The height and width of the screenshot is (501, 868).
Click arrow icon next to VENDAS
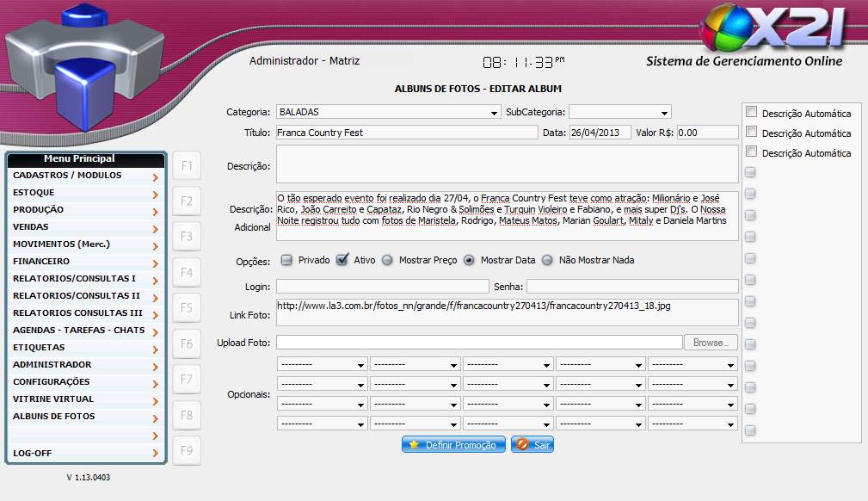pos(155,228)
